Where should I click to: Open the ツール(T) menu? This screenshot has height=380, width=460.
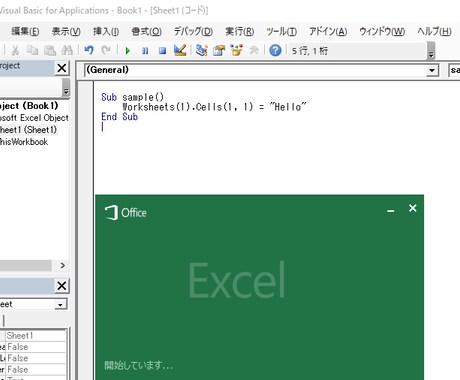point(282,31)
